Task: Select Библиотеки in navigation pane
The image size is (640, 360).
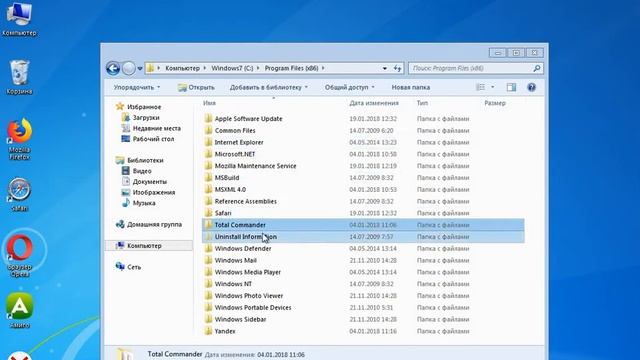Action: 140,160
